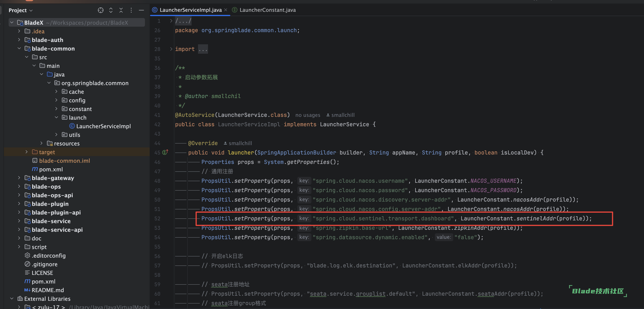Image resolution: width=644 pixels, height=309 pixels.
Task: Click the smallchill author hint on line 44
Action: [238, 143]
